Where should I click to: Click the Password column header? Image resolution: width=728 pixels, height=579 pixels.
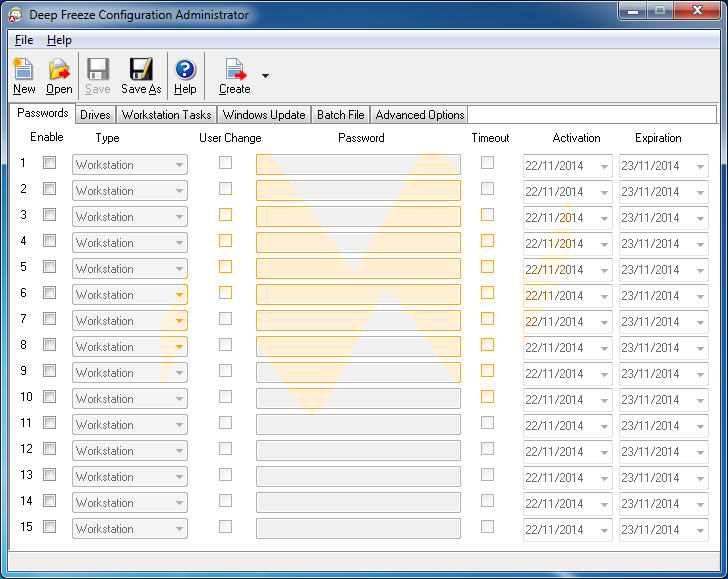pos(361,138)
